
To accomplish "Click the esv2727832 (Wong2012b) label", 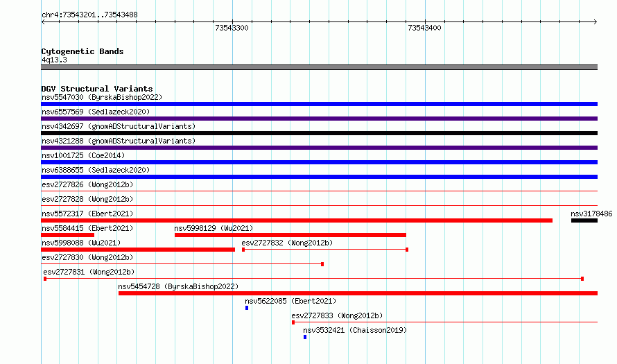I will point(287,243).
